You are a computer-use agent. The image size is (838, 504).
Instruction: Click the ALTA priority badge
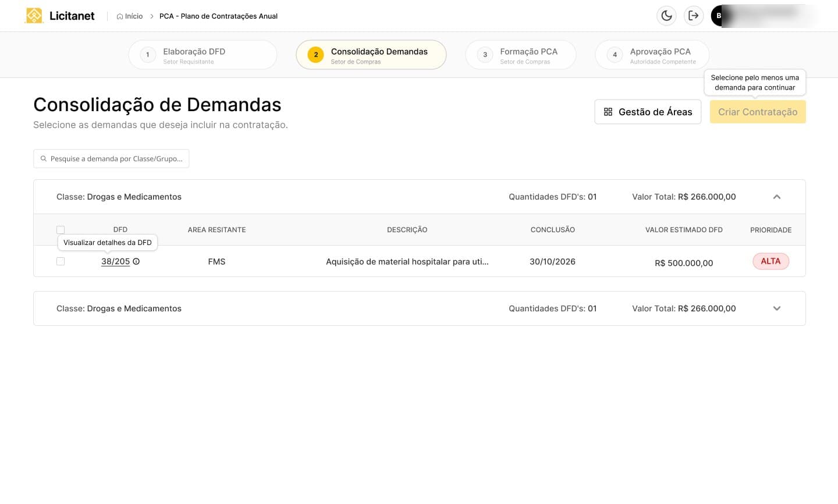click(x=770, y=261)
